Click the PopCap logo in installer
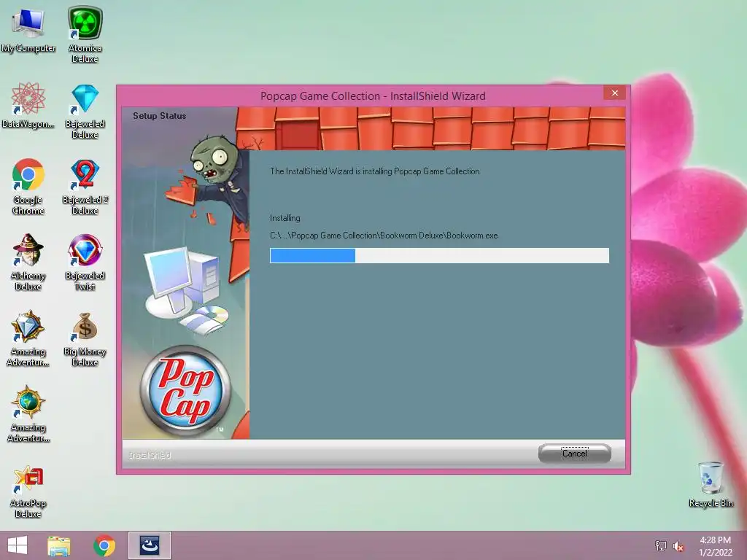Image resolution: width=747 pixels, height=560 pixels. pos(185,391)
